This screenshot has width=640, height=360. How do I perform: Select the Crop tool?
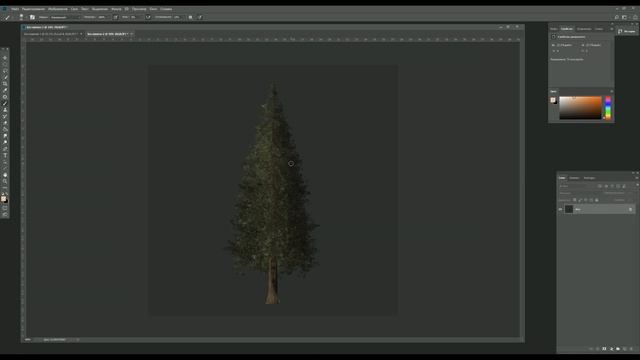5,83
